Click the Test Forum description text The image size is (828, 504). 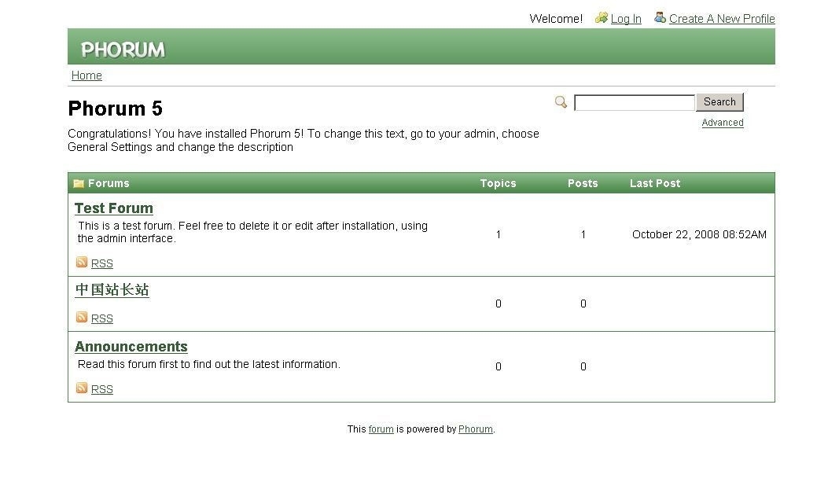(252, 232)
